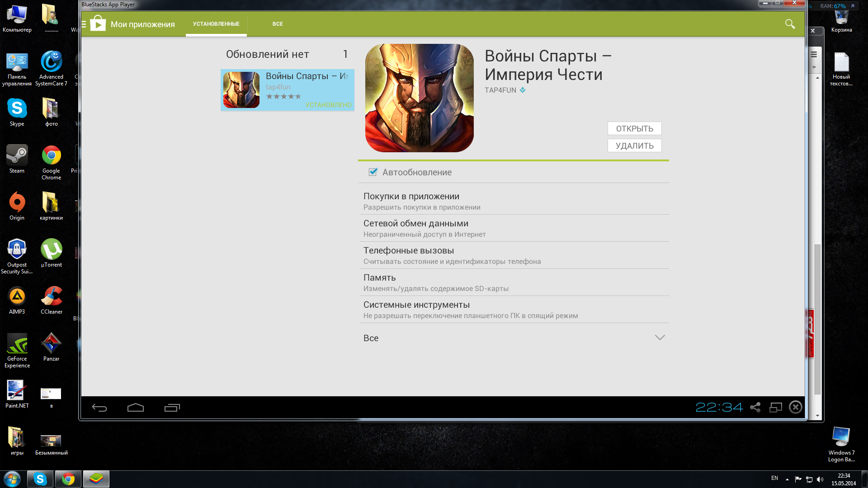This screenshot has width=868, height=488.
Task: Open AIMP3 desktop shortcut
Action: pyautogui.click(x=17, y=300)
